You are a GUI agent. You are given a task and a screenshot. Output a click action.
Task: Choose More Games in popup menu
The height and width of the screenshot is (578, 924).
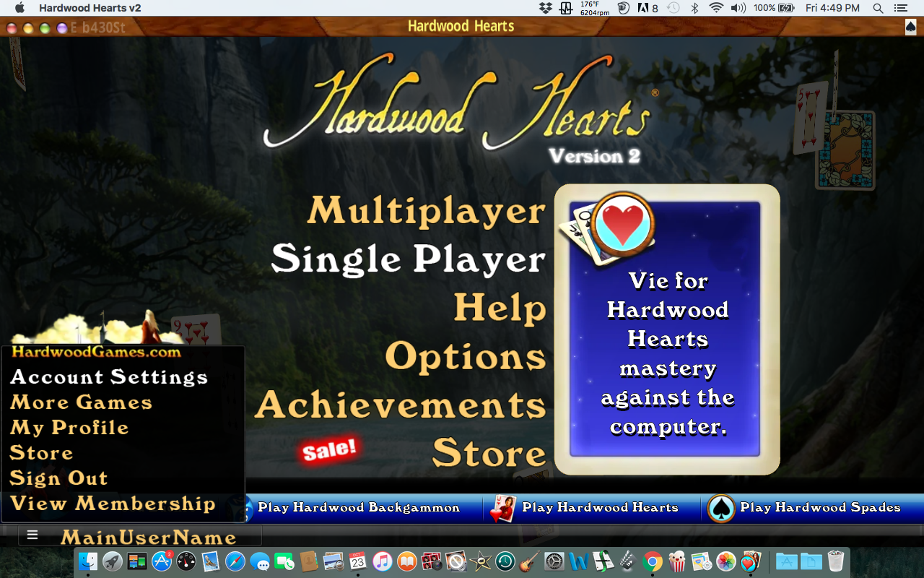(82, 402)
